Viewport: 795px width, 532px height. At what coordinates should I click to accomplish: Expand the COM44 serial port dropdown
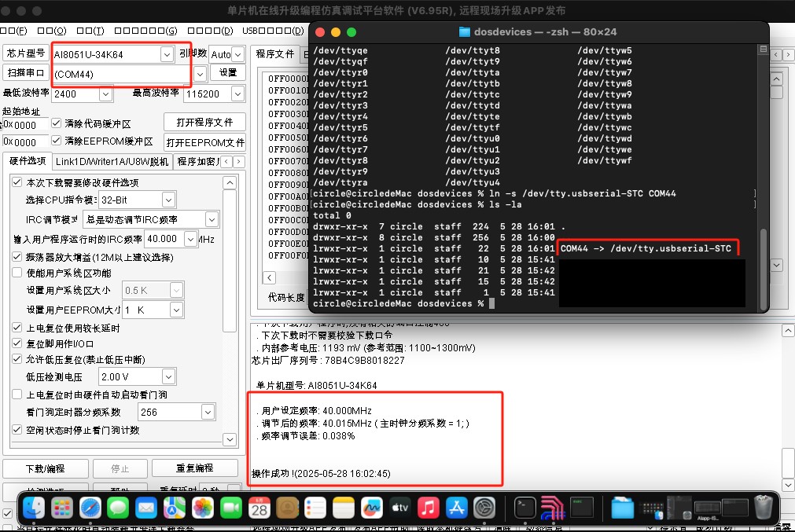click(x=200, y=74)
